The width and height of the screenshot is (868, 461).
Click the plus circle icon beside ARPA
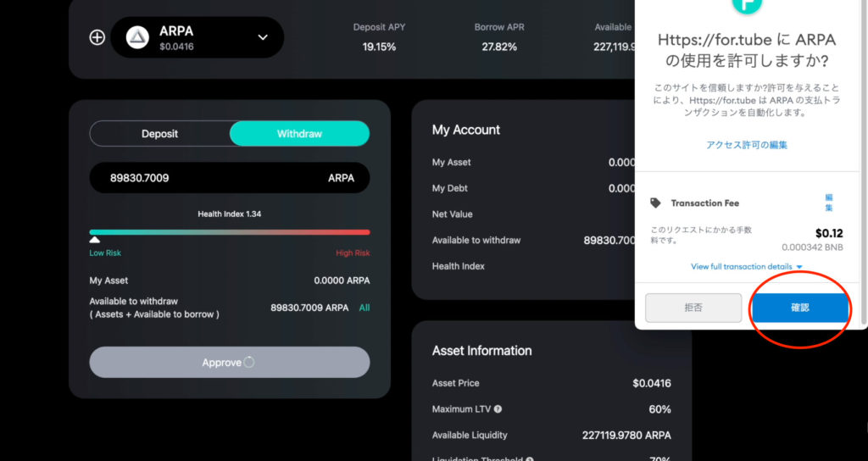click(97, 37)
